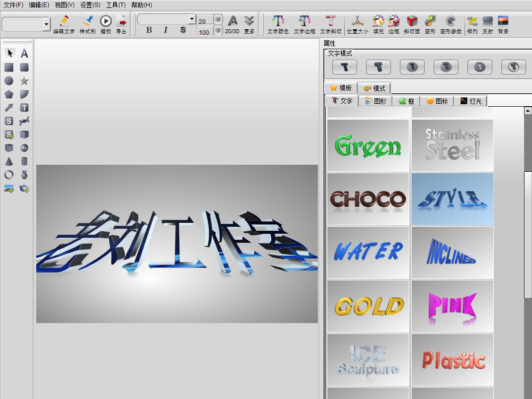Select the sphere 3D shape tool
The image size is (532, 399).
[x=24, y=148]
